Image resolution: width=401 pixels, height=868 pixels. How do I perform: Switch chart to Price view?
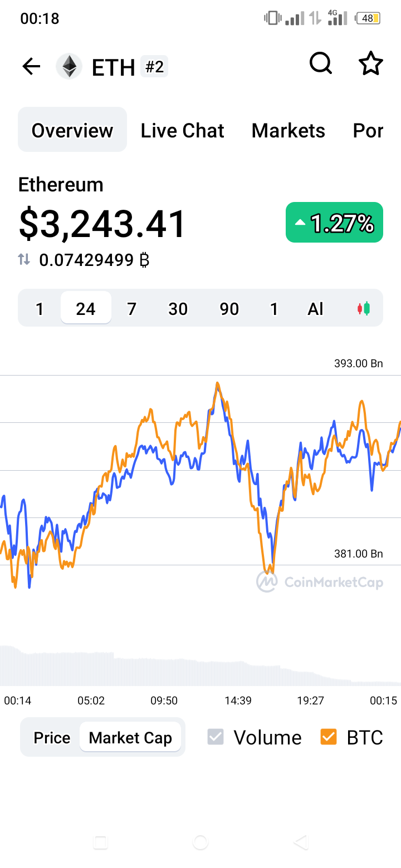(x=52, y=738)
